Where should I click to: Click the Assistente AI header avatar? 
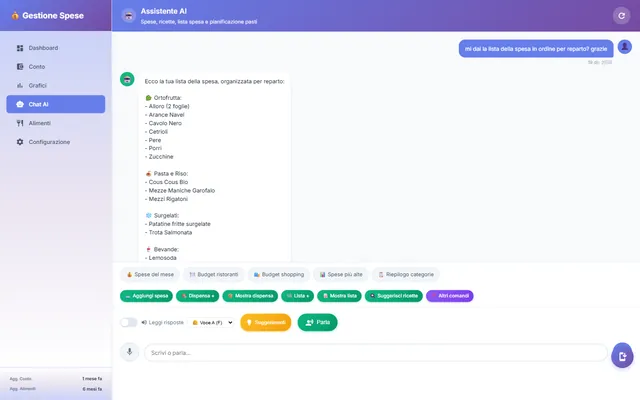pyautogui.click(x=129, y=16)
